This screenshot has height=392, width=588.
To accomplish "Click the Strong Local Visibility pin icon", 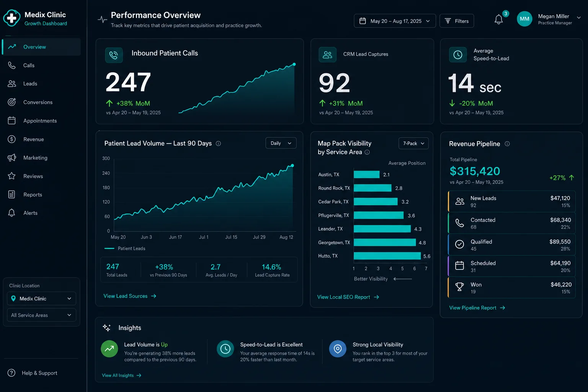I will coord(338,349).
